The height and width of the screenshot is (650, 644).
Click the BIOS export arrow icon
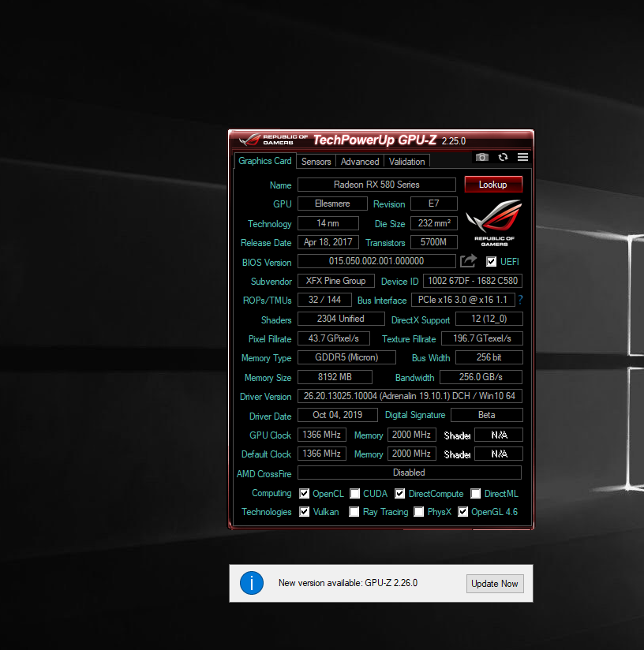(x=469, y=261)
